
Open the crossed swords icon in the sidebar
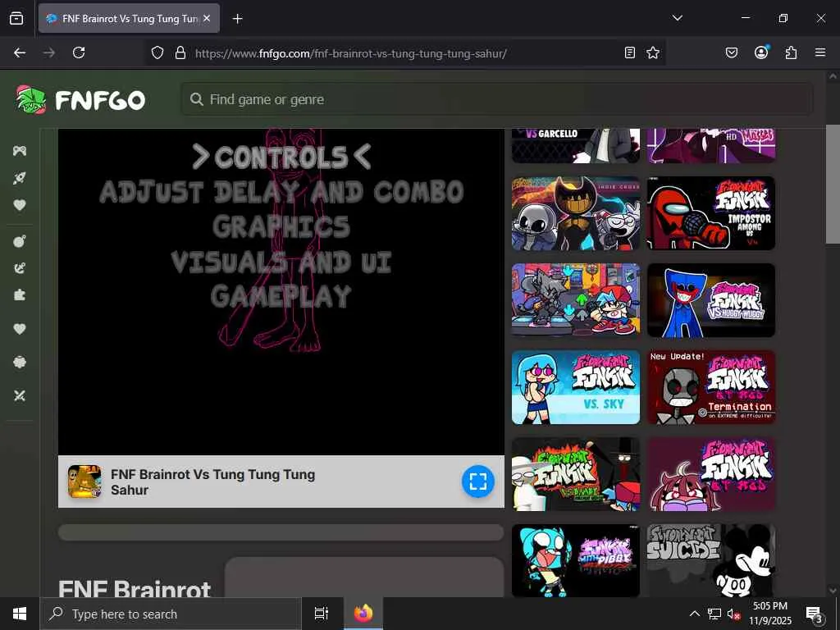click(20, 395)
